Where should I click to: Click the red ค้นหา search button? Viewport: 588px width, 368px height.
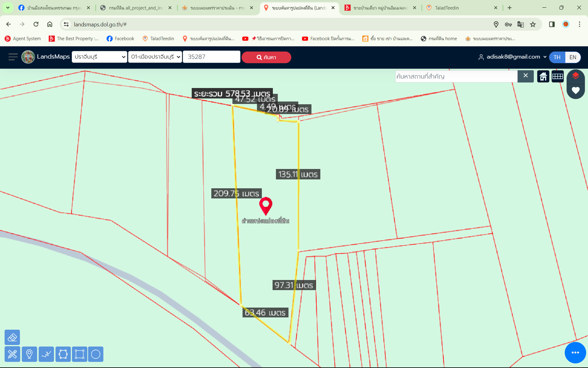click(266, 57)
